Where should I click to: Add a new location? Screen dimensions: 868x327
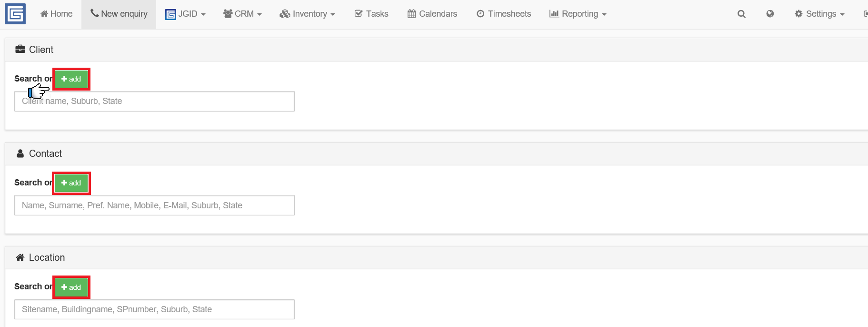[x=71, y=287]
